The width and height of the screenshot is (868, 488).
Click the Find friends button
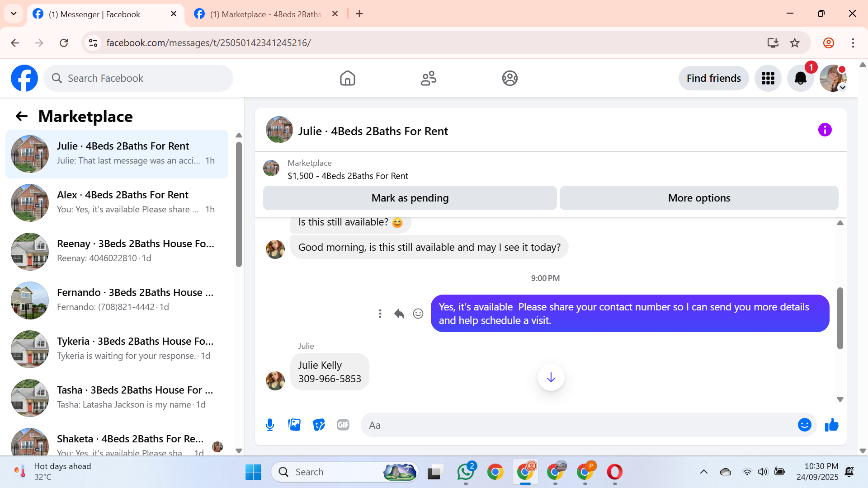click(x=713, y=78)
